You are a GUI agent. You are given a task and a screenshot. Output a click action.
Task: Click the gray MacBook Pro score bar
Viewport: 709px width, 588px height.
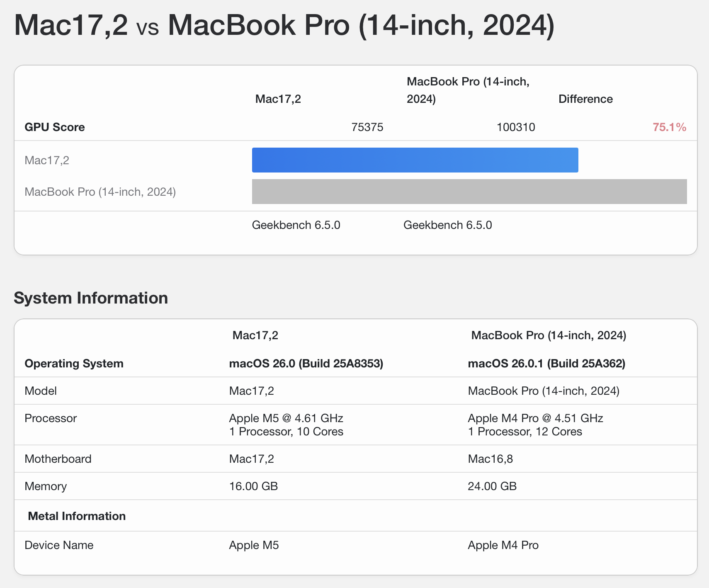469,192
